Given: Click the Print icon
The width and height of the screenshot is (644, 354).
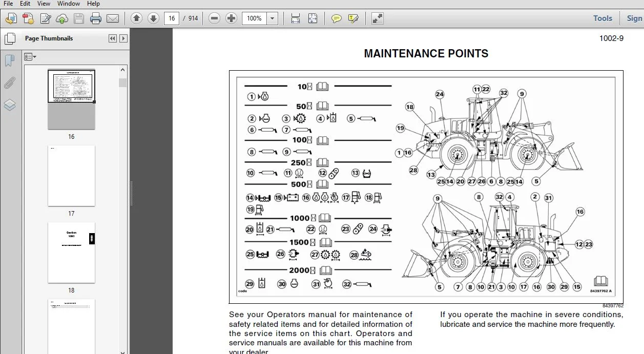Looking at the screenshot, I should pos(96,19).
